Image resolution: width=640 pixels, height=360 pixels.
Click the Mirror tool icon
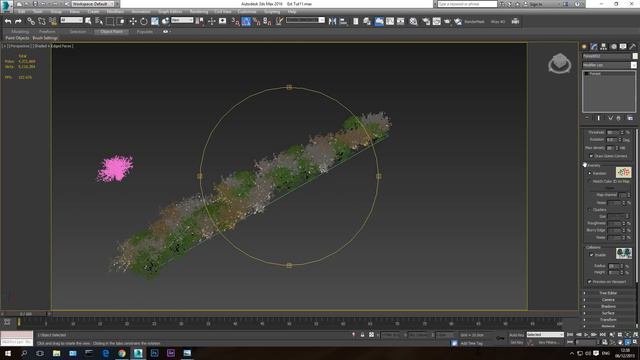[x=332, y=21]
